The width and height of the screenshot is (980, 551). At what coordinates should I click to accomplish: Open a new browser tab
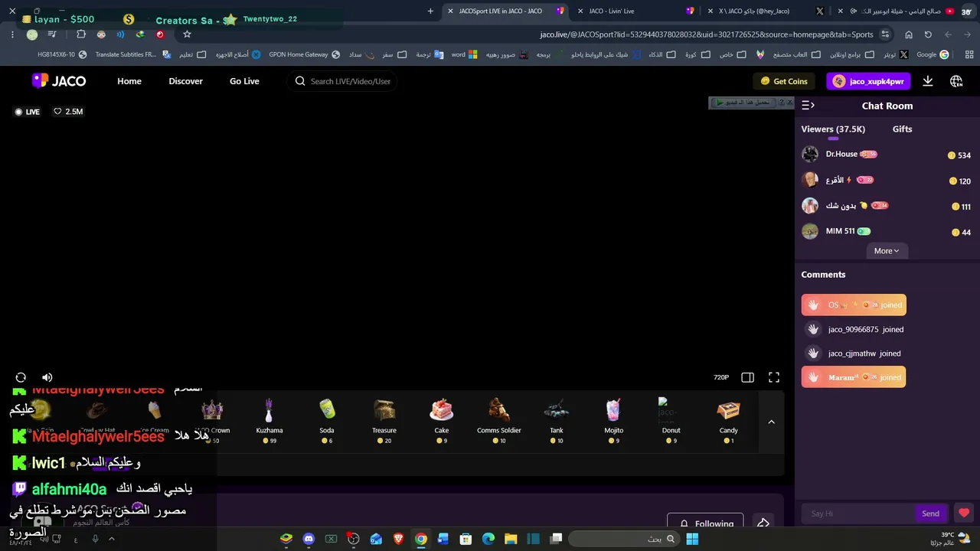click(430, 11)
